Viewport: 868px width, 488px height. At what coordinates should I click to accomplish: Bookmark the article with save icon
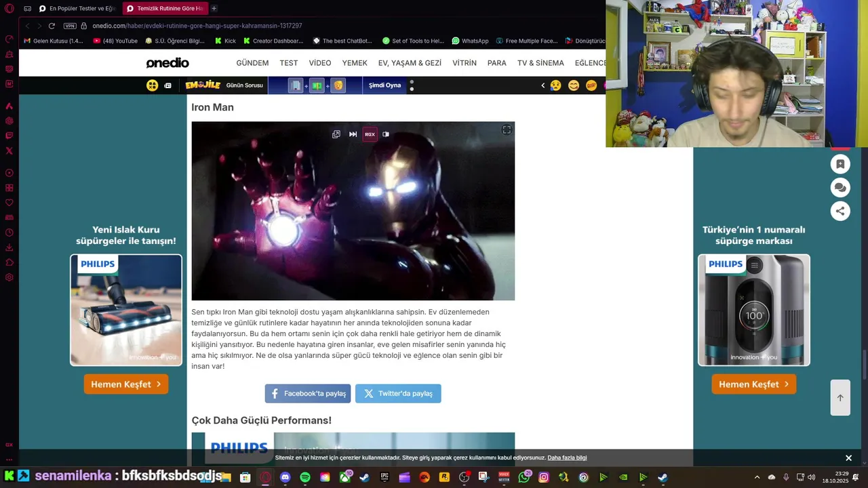pos(840,164)
